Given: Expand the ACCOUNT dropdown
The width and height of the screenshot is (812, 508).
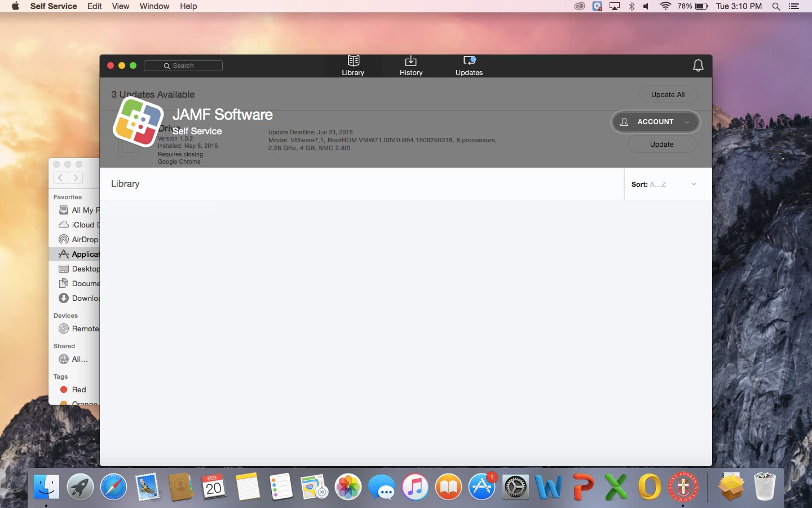Looking at the screenshot, I should point(656,122).
